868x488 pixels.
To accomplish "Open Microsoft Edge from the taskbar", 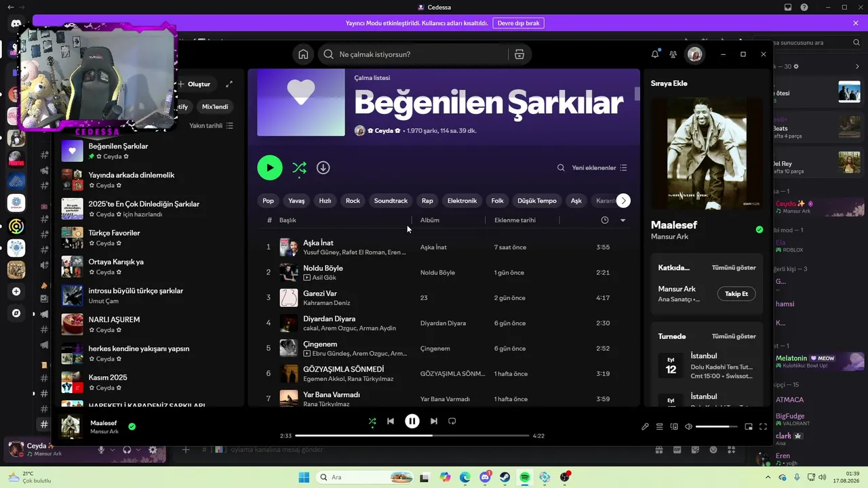I will 465,477.
